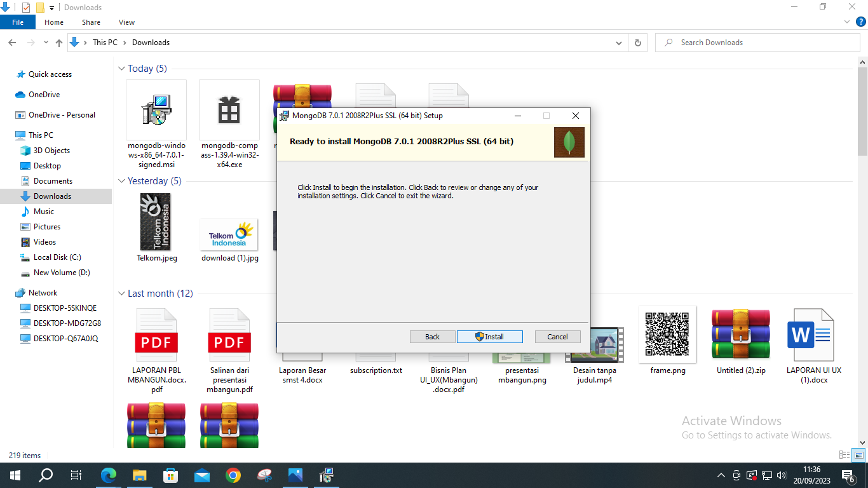Collapse the Last month group
This screenshot has height=488, width=868.
[122, 294]
